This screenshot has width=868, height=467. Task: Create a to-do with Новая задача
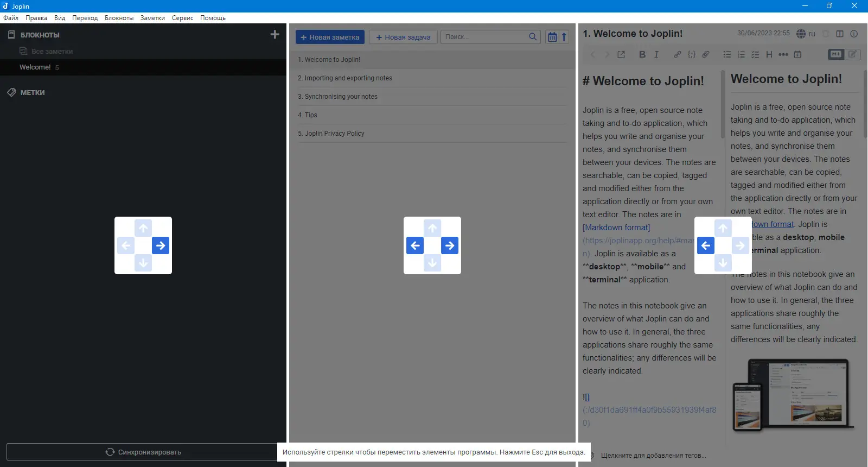point(403,37)
